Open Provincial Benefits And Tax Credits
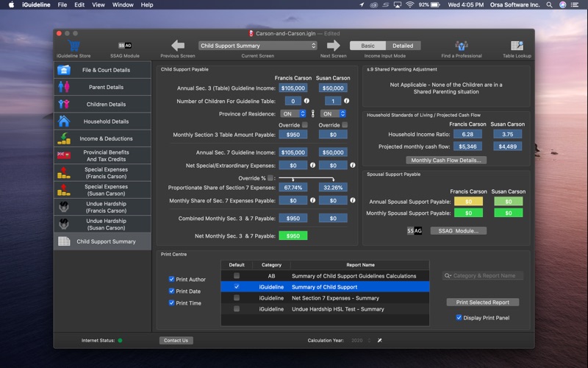This screenshot has height=368, width=588. point(102,155)
